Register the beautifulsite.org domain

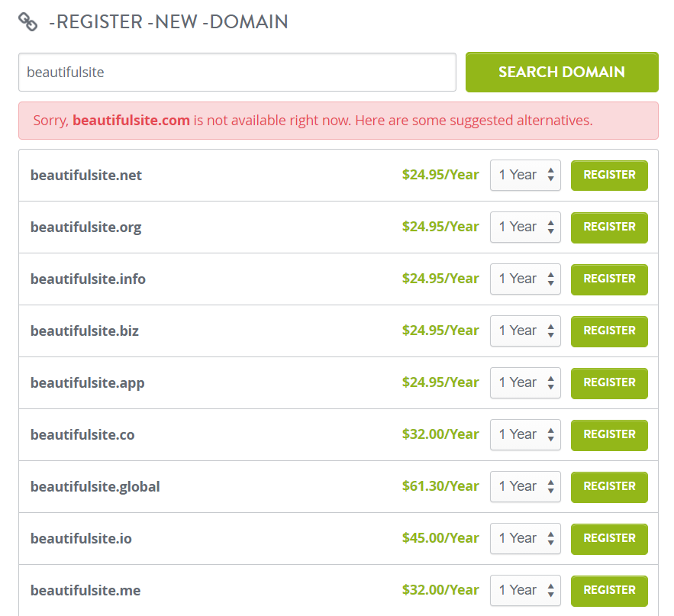609,227
